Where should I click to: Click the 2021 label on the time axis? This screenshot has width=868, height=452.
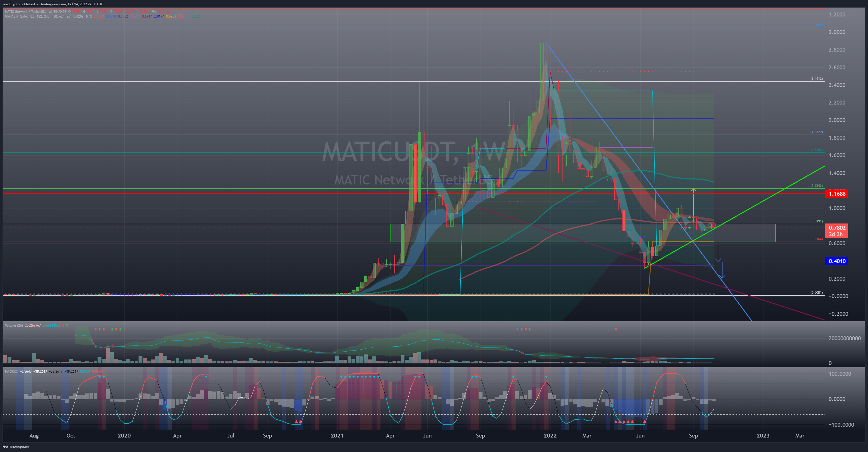(337, 436)
